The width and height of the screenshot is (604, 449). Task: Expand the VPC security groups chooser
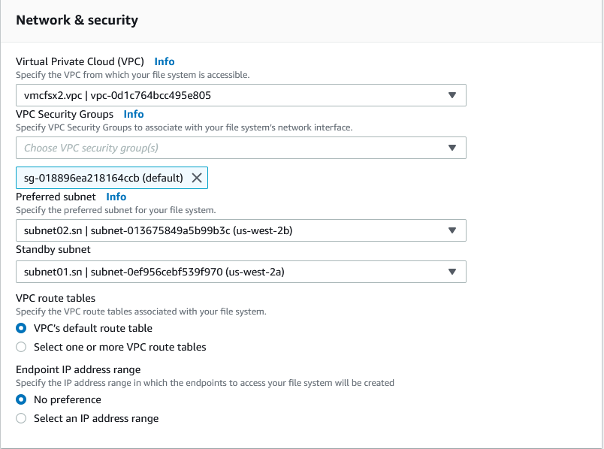coord(452,148)
